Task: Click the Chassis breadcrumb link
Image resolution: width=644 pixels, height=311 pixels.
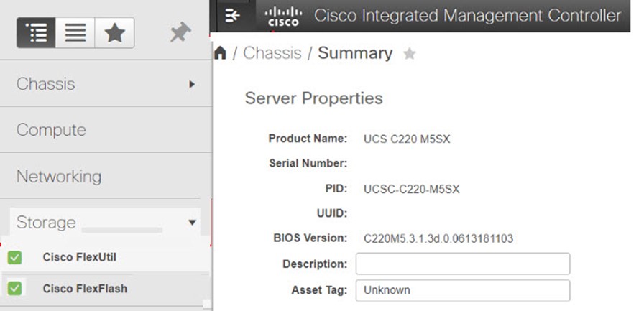Action: pyautogui.click(x=272, y=53)
